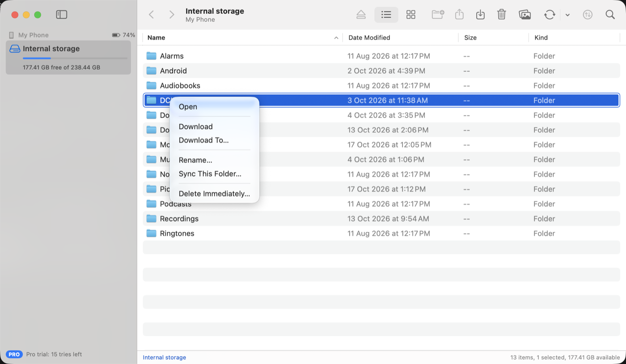Select the Alarms folder
This screenshot has width=626, height=364.
(x=381, y=56)
